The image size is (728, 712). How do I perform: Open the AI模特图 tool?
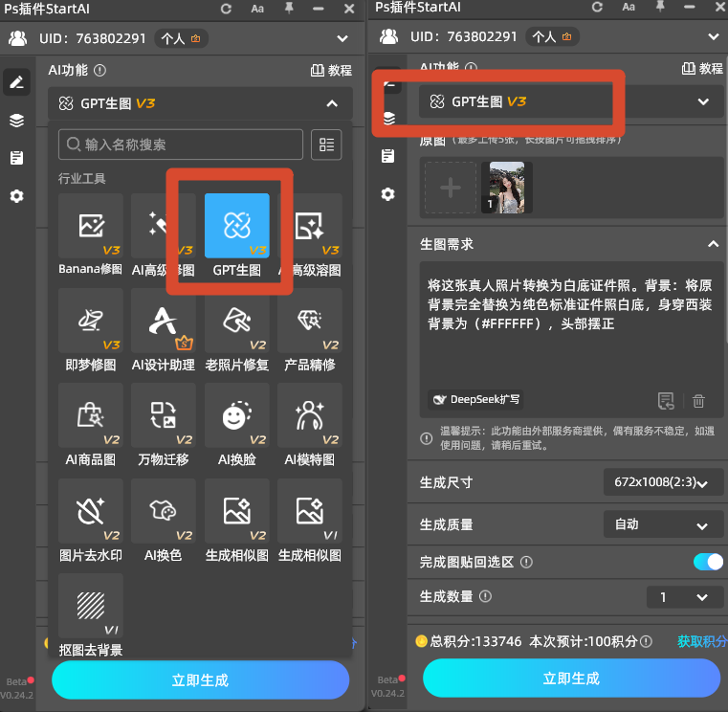click(310, 415)
